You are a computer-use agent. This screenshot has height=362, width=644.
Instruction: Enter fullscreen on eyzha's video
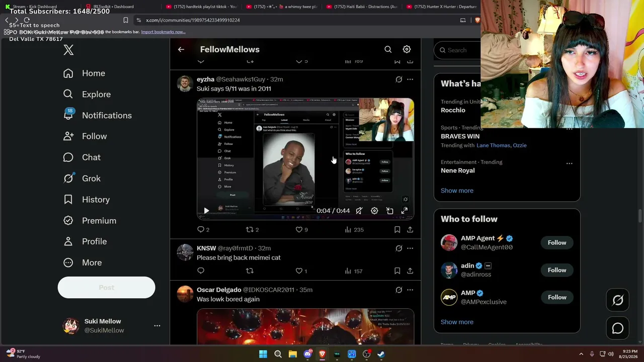coord(405,211)
